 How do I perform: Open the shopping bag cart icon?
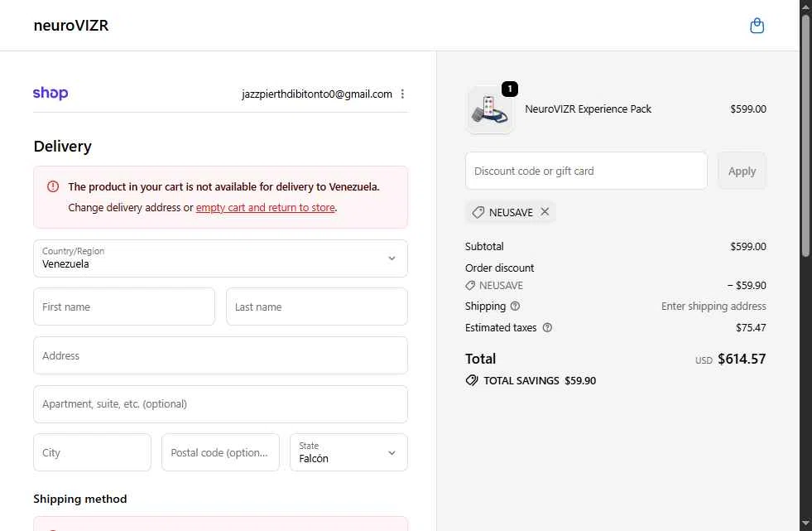pyautogui.click(x=757, y=26)
